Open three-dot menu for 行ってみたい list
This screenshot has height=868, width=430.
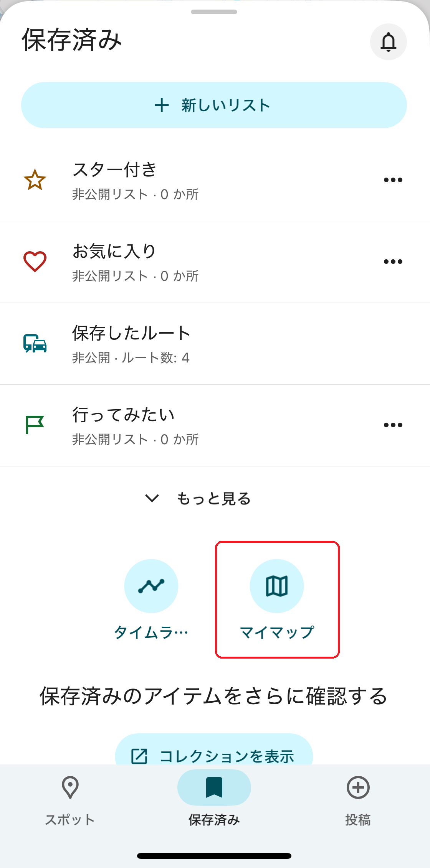[393, 425]
